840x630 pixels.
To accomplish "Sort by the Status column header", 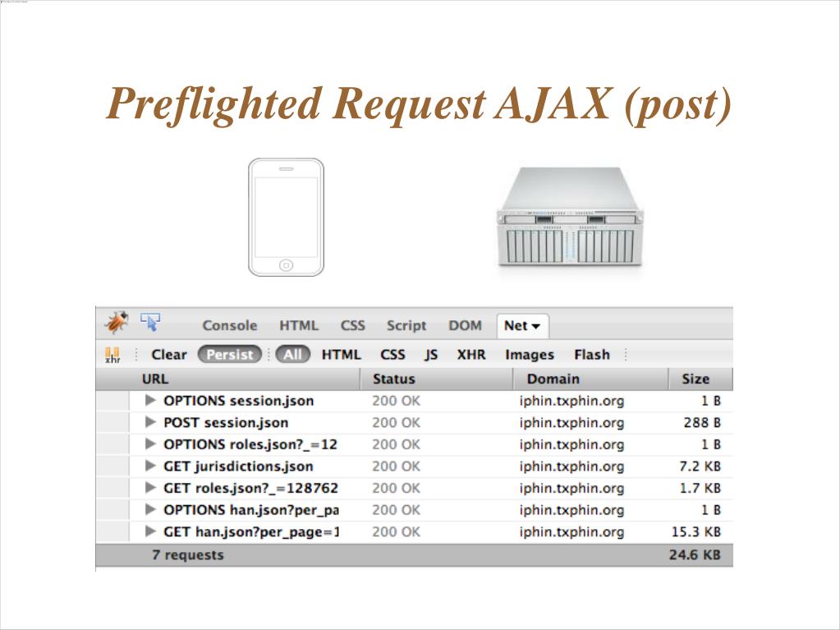I will (437, 379).
